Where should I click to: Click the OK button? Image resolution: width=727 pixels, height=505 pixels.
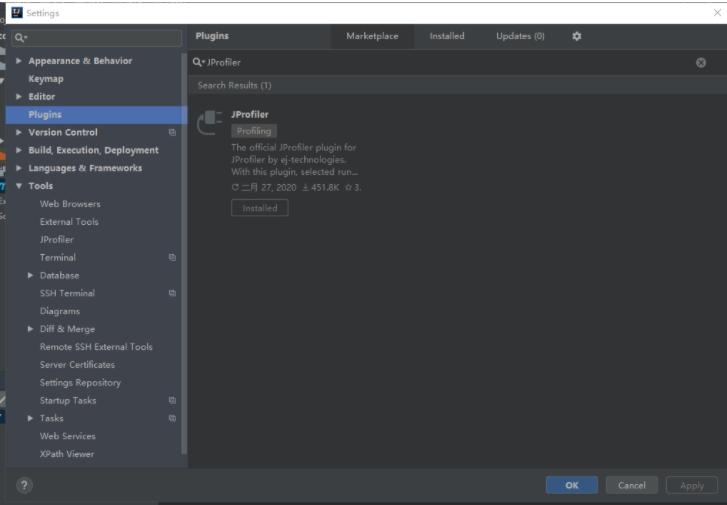pos(572,485)
